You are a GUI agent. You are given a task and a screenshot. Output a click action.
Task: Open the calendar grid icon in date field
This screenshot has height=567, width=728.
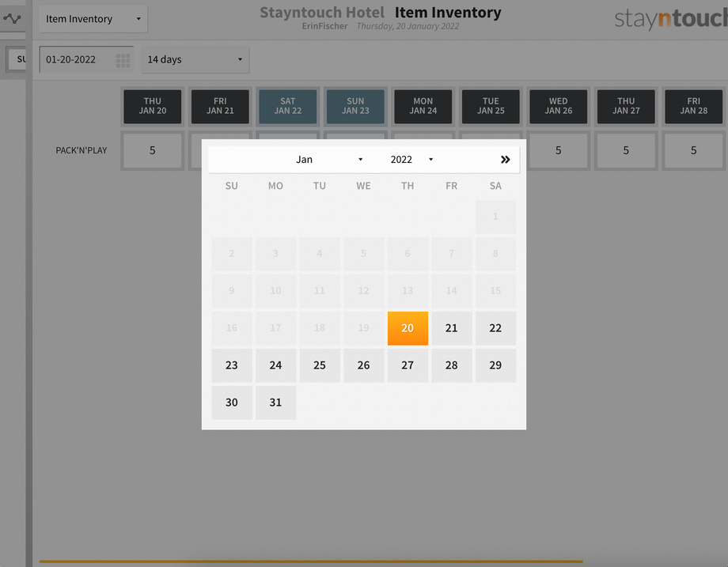[123, 60]
